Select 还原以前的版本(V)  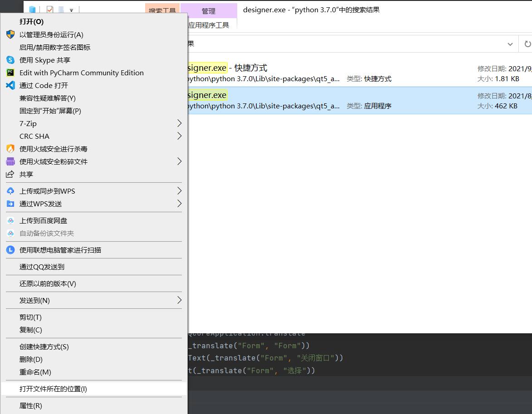click(94, 284)
